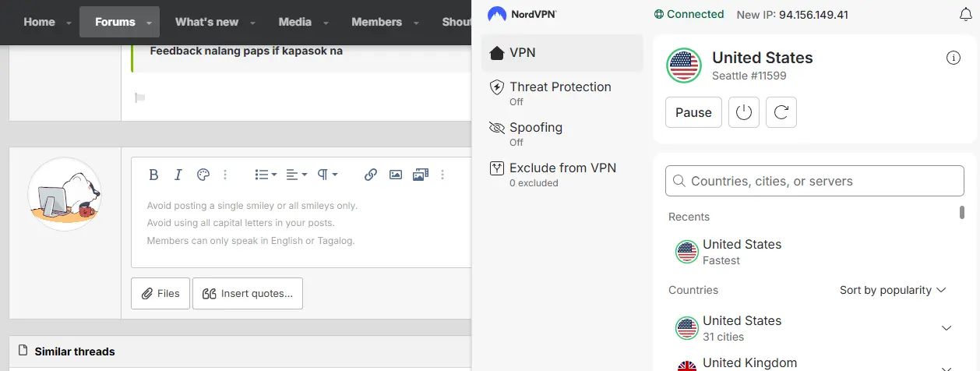
Task: Insert media gallery in the editor
Action: click(x=421, y=175)
